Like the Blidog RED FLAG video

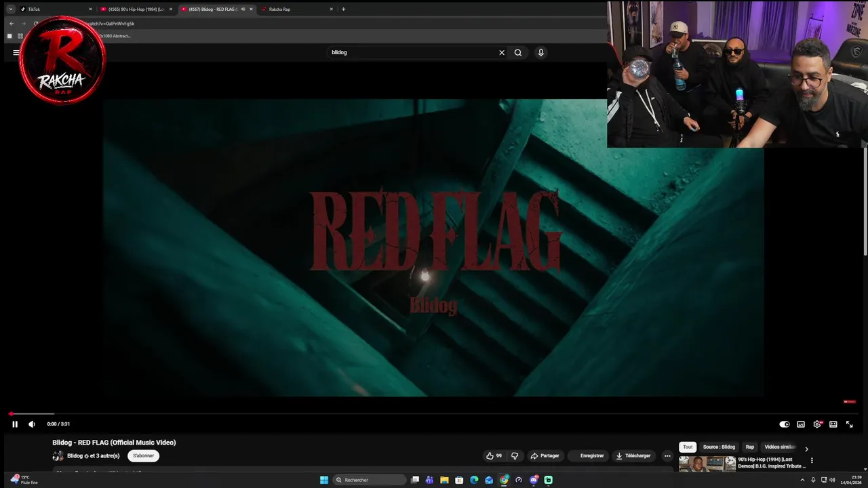pyautogui.click(x=494, y=455)
